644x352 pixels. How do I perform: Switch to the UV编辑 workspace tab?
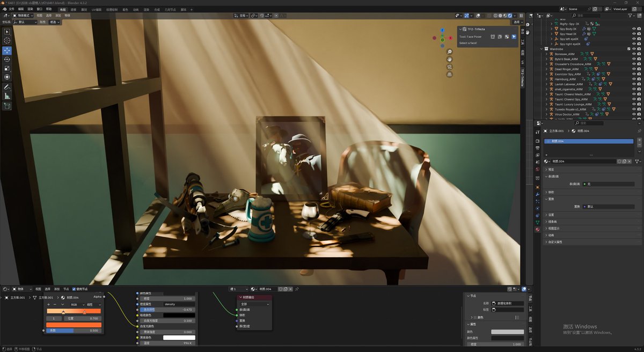(97, 9)
